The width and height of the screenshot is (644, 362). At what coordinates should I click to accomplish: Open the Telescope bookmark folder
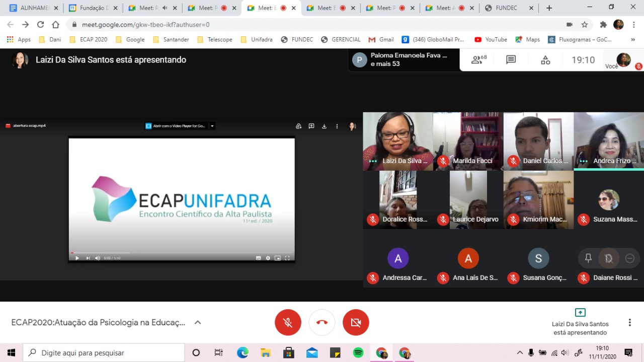(215, 39)
